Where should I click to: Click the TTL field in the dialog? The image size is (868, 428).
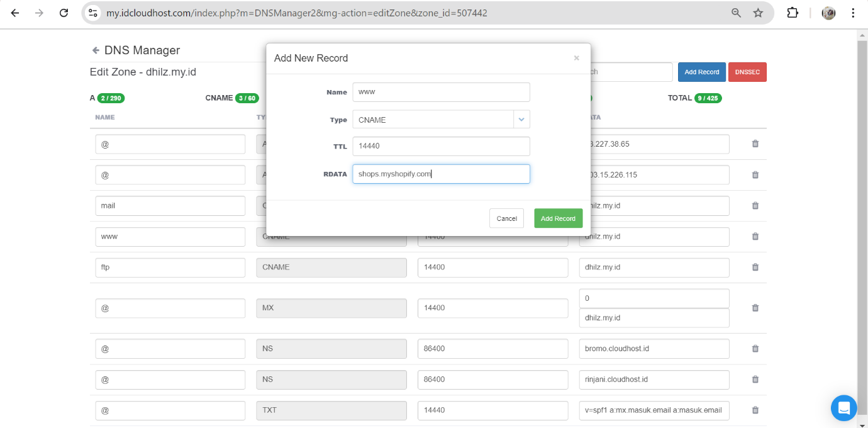[x=441, y=146]
